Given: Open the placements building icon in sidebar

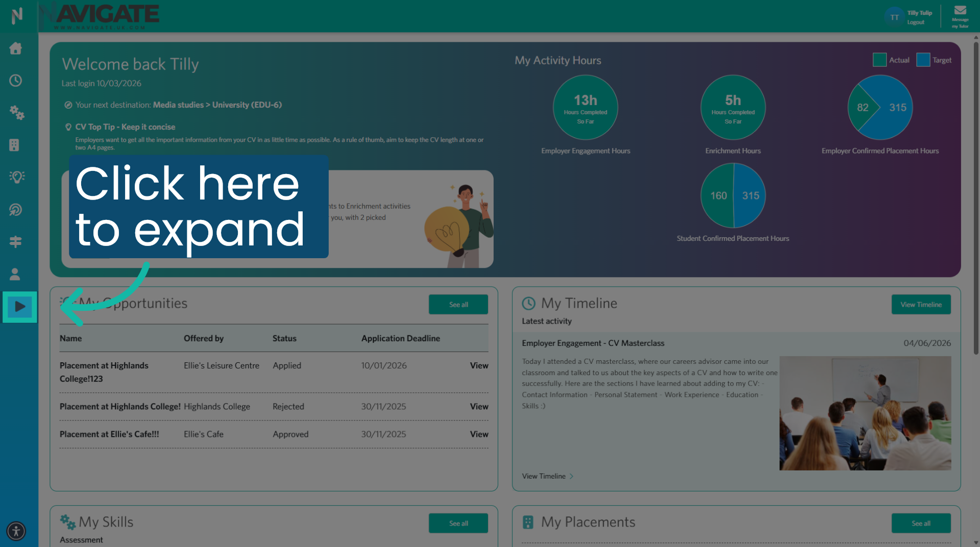Looking at the screenshot, I should [x=14, y=145].
